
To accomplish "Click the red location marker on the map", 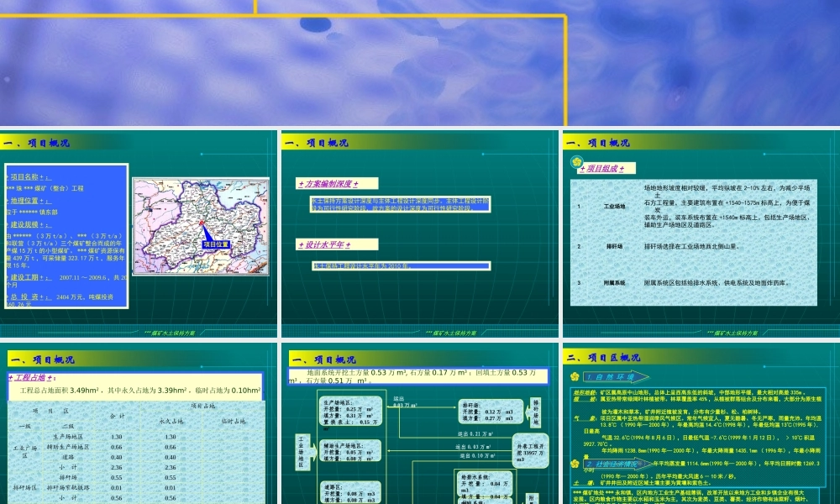I will (202, 223).
